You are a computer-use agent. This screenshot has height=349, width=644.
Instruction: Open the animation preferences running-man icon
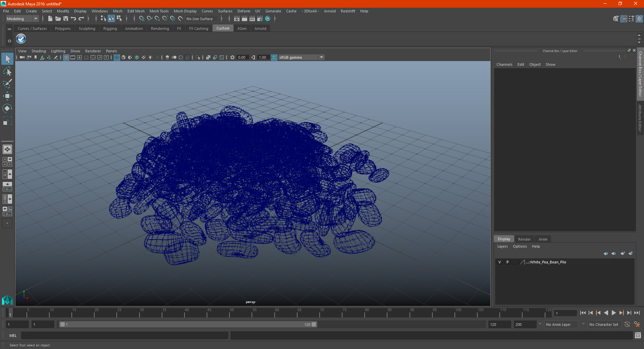click(x=637, y=325)
